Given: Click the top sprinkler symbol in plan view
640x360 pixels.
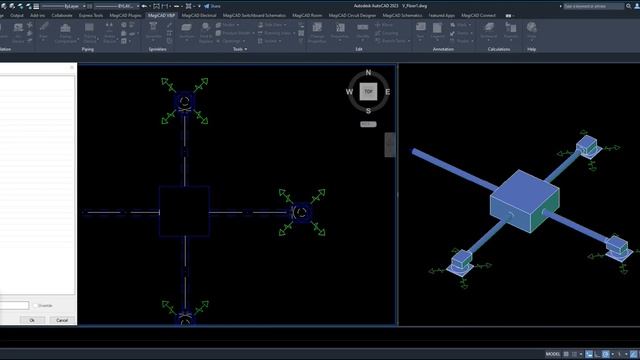Looking at the screenshot, I should tap(184, 102).
